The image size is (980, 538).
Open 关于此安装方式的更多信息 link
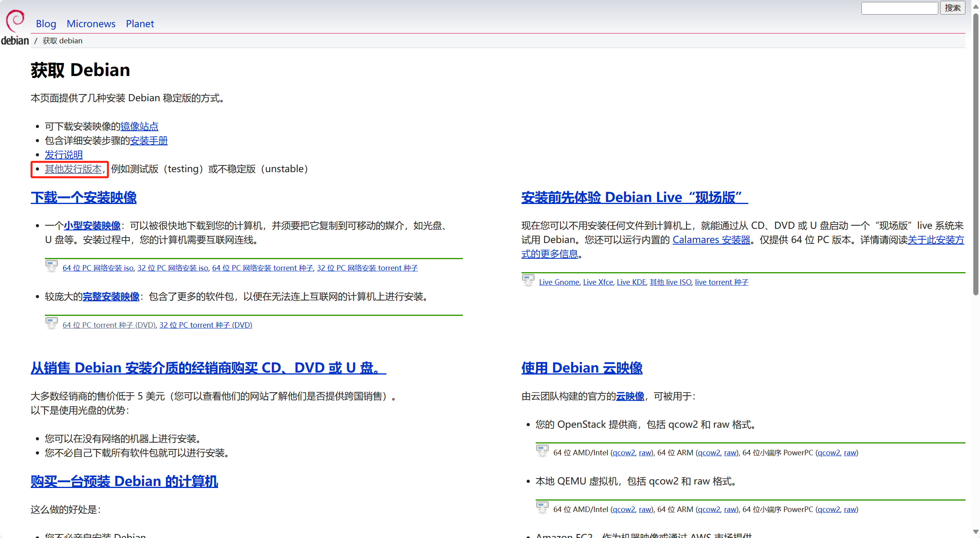[x=936, y=240]
